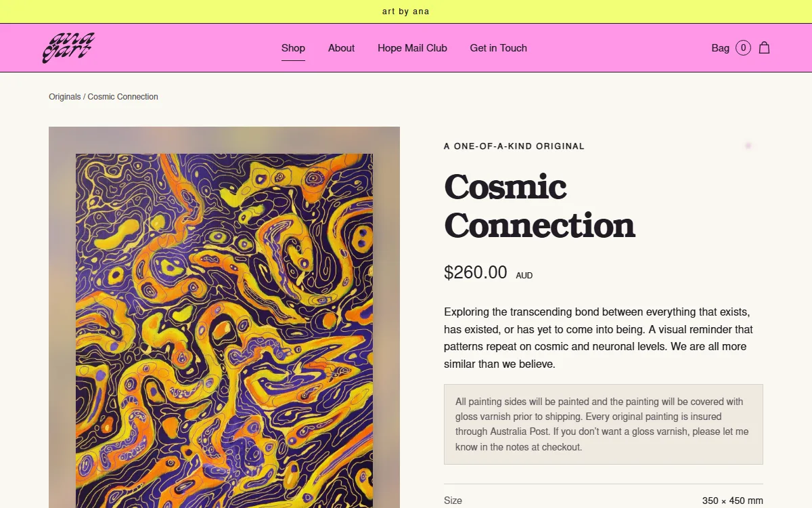The height and width of the screenshot is (508, 812).
Task: Select the Get in Touch link
Action: (498, 48)
